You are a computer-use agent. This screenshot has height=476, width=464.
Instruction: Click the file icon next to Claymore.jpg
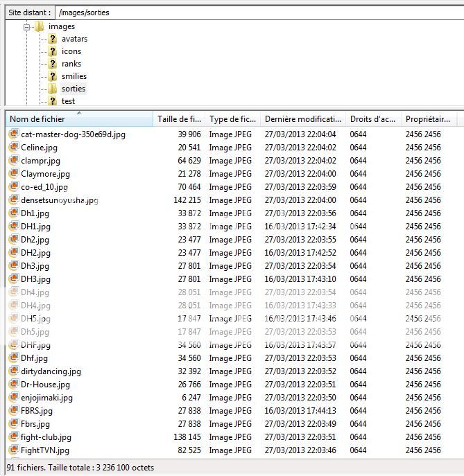(x=13, y=174)
